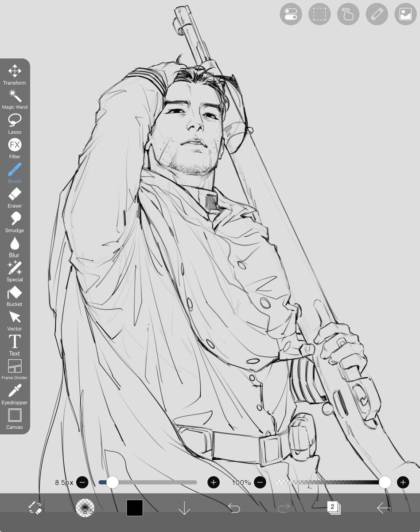Image resolution: width=420 pixels, height=532 pixels.
Task: Toggle the view options switch icon
Action: (291, 14)
